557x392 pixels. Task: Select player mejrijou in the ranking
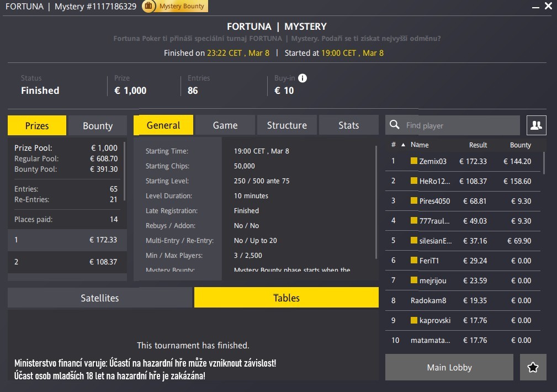point(463,280)
